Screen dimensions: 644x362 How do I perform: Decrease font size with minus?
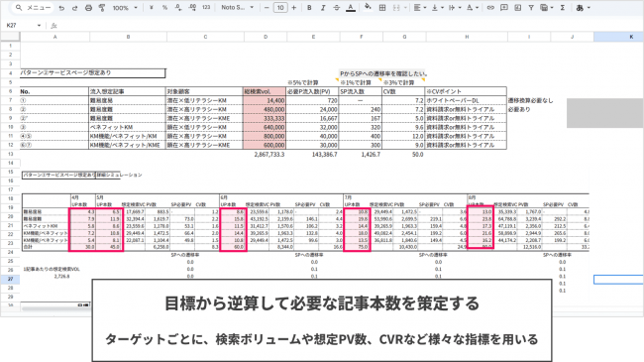tap(267, 8)
